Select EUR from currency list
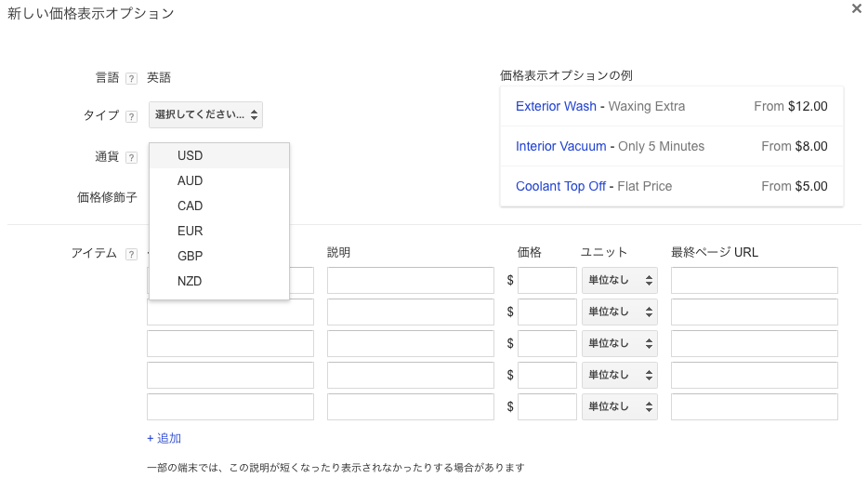 [219, 231]
